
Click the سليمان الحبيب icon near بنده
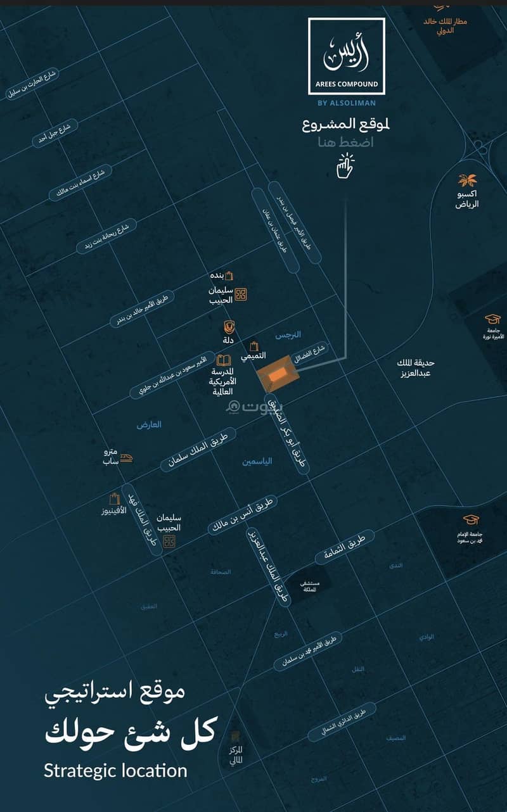(x=241, y=293)
